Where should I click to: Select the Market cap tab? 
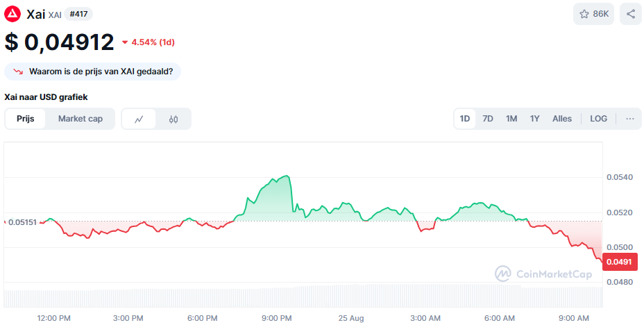[80, 119]
